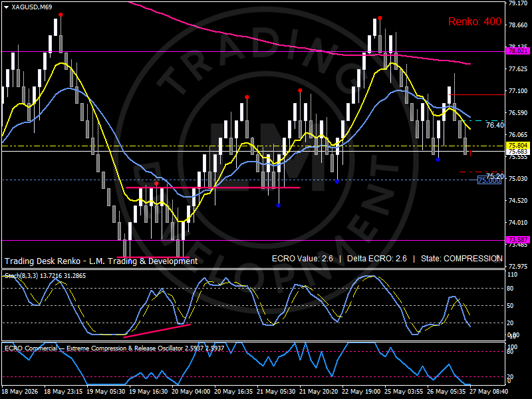Click the 76.590 price scale value
Image resolution: width=532 pixels, height=399 pixels.
click(518, 112)
